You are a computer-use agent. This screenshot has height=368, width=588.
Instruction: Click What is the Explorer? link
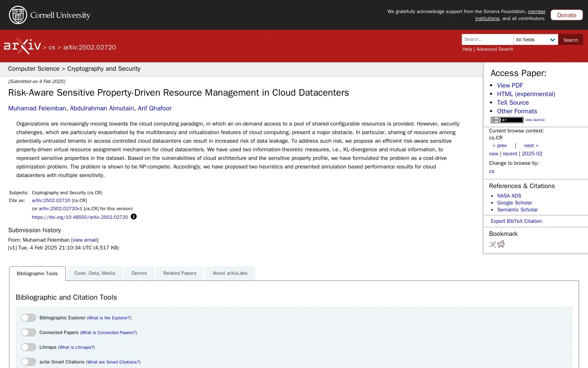pyautogui.click(x=109, y=318)
